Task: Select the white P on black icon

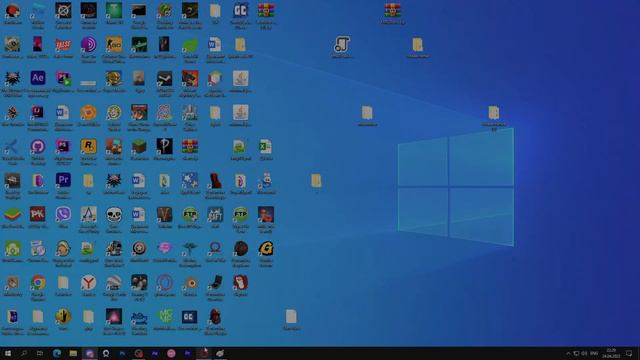Action: pos(164,146)
